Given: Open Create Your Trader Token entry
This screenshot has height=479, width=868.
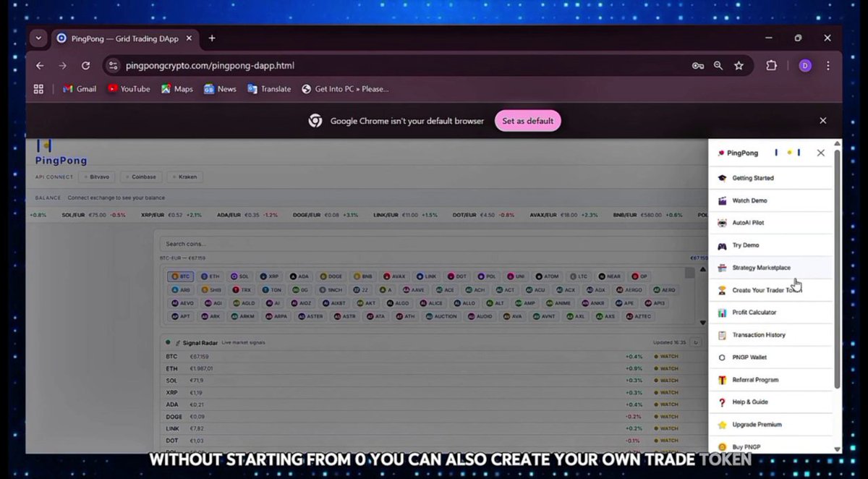Looking at the screenshot, I should (771, 290).
